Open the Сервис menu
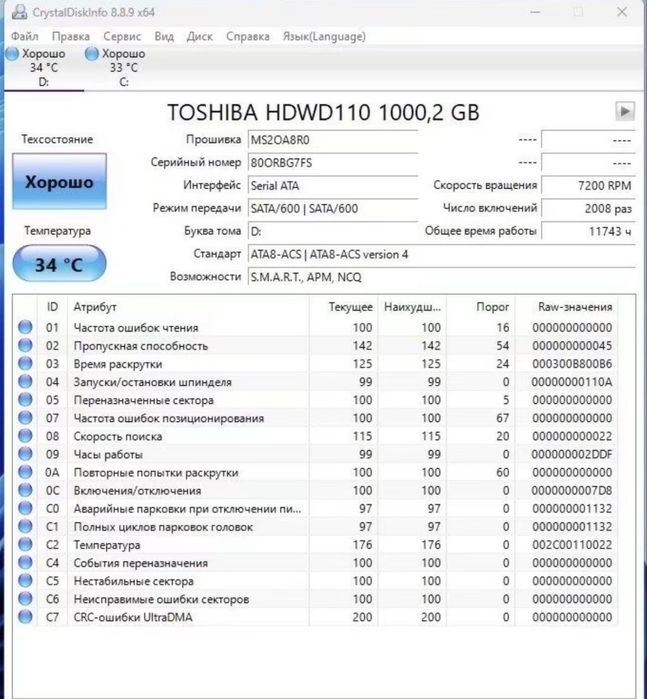This screenshot has height=699, width=647. point(122,36)
